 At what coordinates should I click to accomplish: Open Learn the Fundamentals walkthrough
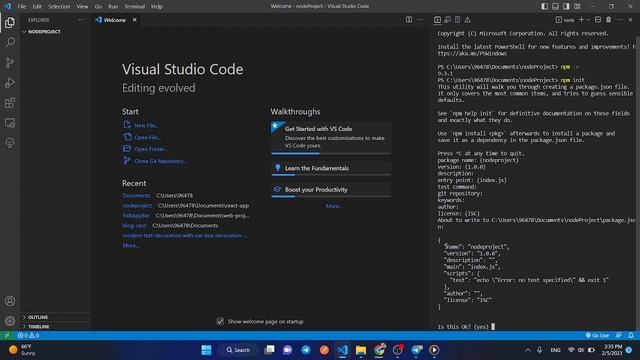tap(331, 168)
